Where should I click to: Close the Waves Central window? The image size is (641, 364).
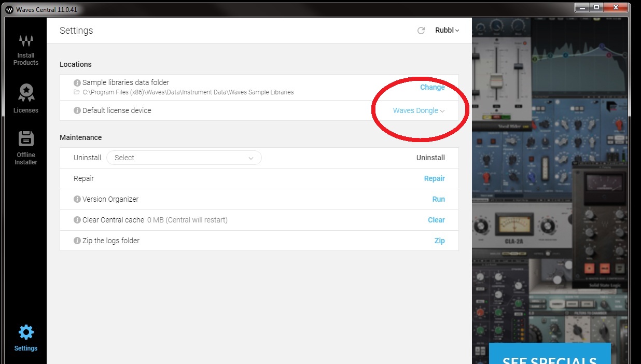(x=615, y=7)
